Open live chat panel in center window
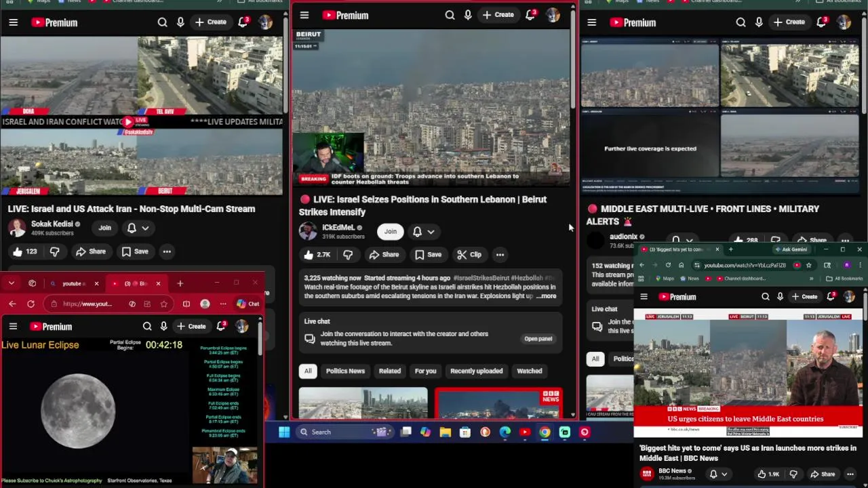 click(538, 338)
